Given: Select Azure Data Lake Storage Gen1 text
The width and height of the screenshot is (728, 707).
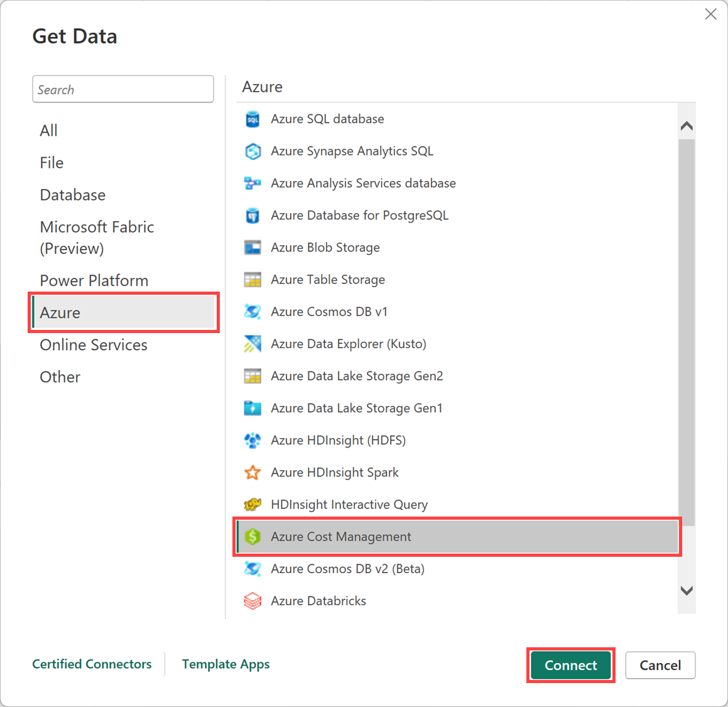Looking at the screenshot, I should pyautogui.click(x=357, y=408).
